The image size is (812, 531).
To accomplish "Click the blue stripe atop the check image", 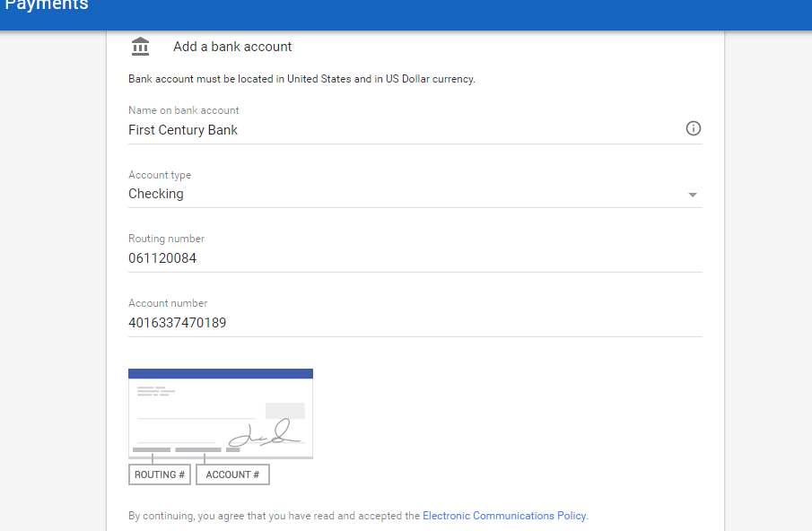I will pyautogui.click(x=221, y=374).
